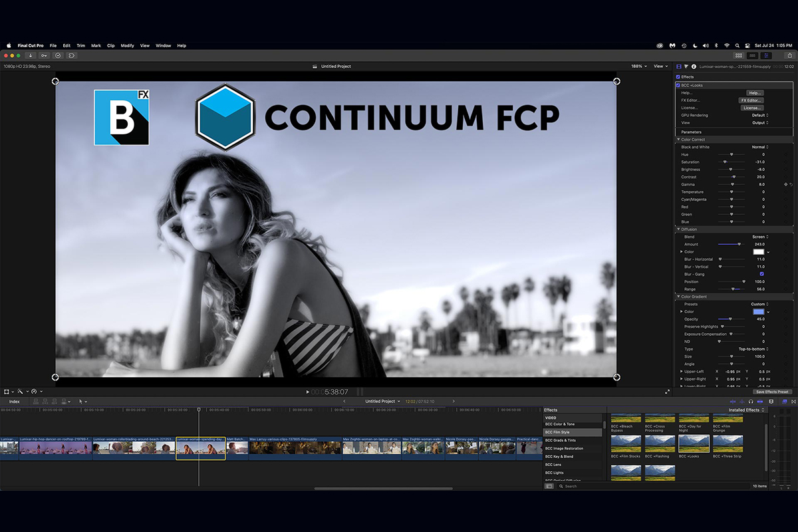Uncheck the Effects checkbox
Screen dimensions: 798x532
[678, 77]
